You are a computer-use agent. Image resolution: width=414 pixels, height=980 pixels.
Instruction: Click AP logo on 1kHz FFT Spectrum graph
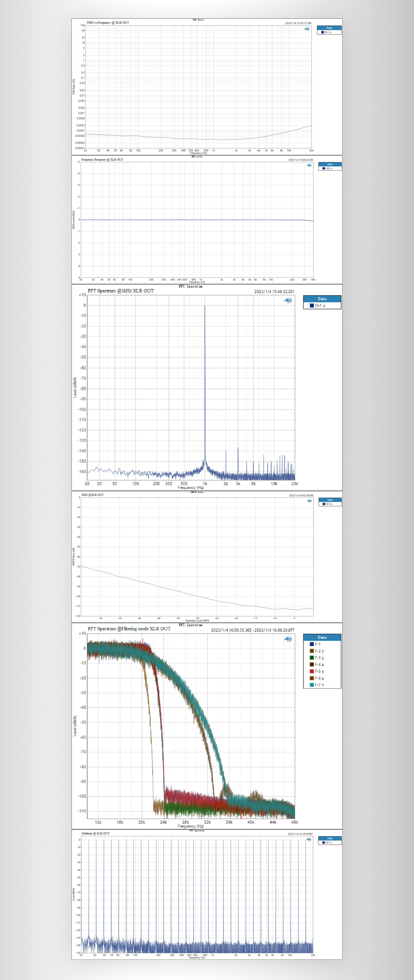point(288,300)
